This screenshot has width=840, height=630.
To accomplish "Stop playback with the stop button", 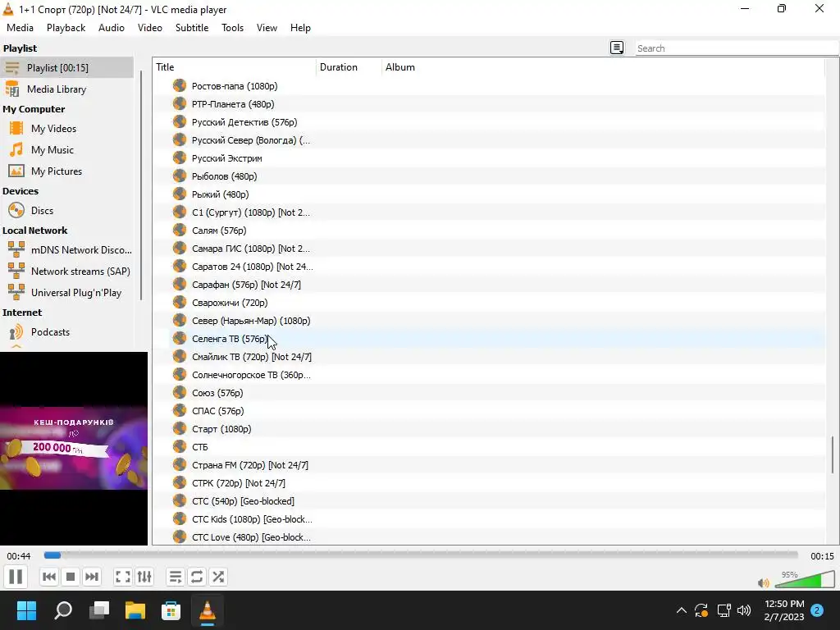I will [x=71, y=577].
